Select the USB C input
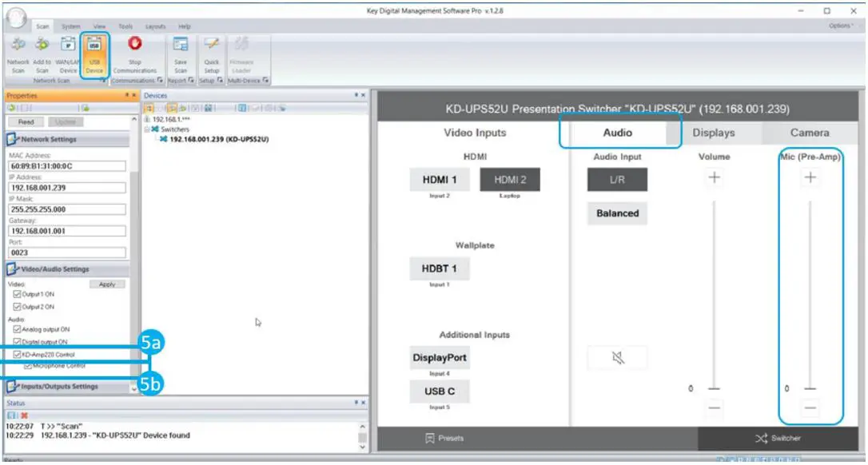The height and width of the screenshot is (465, 868). tap(440, 391)
